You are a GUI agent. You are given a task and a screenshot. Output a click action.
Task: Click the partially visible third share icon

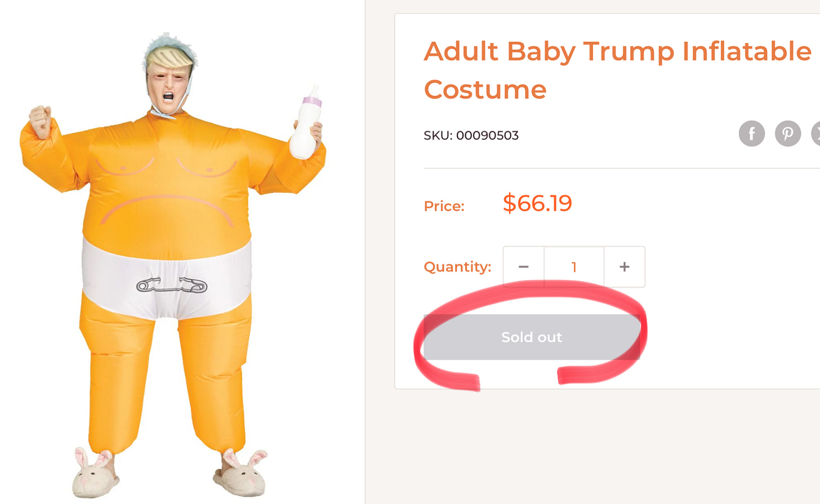click(x=816, y=133)
